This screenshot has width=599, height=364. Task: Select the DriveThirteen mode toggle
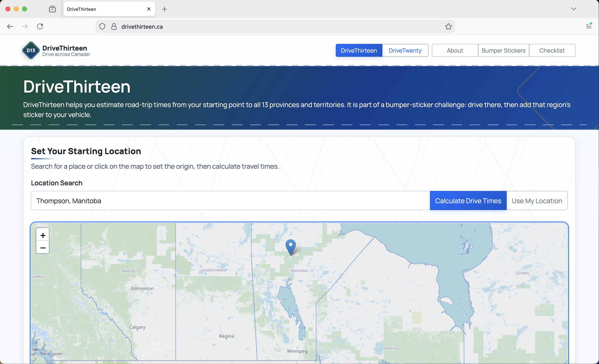[x=359, y=51]
